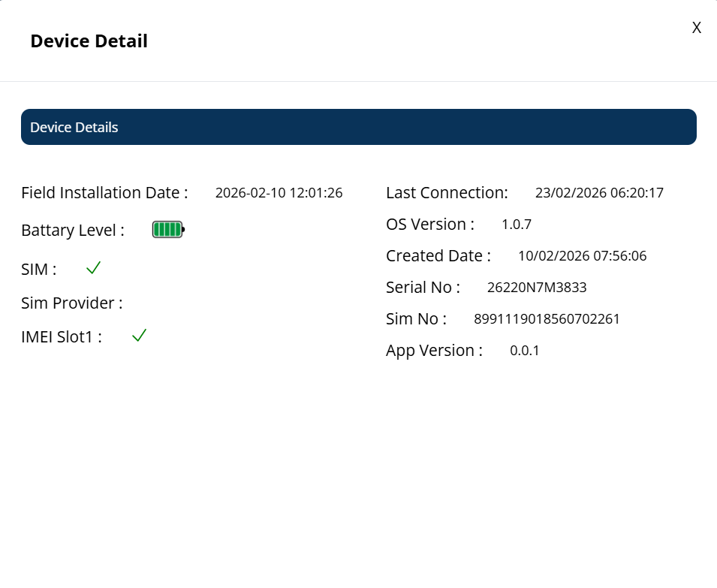Click the serial number 26220N7M3833
Viewport: 717px width, 588px height.
coord(537,288)
